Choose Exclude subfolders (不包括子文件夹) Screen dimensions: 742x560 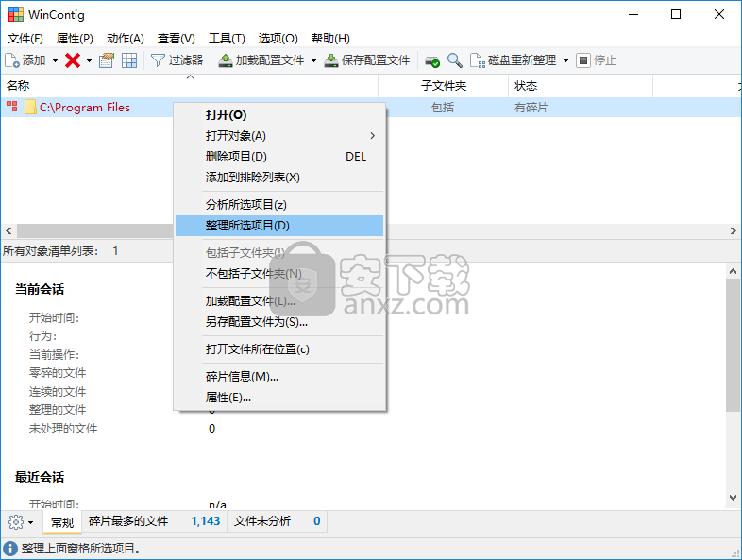279,274
